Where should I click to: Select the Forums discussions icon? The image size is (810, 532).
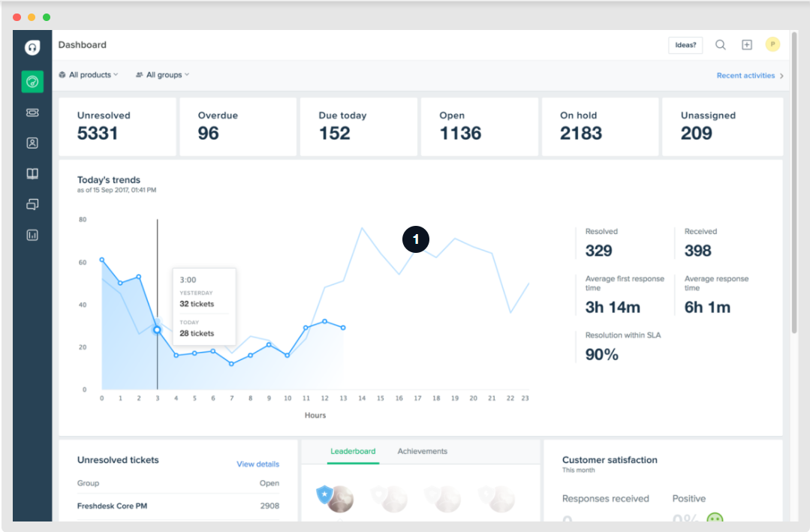32,204
